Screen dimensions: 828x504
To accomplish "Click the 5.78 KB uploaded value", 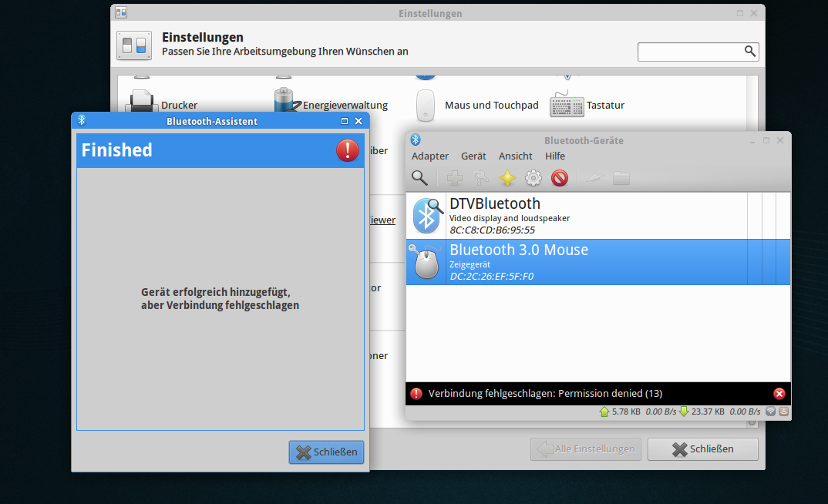I will click(x=626, y=412).
